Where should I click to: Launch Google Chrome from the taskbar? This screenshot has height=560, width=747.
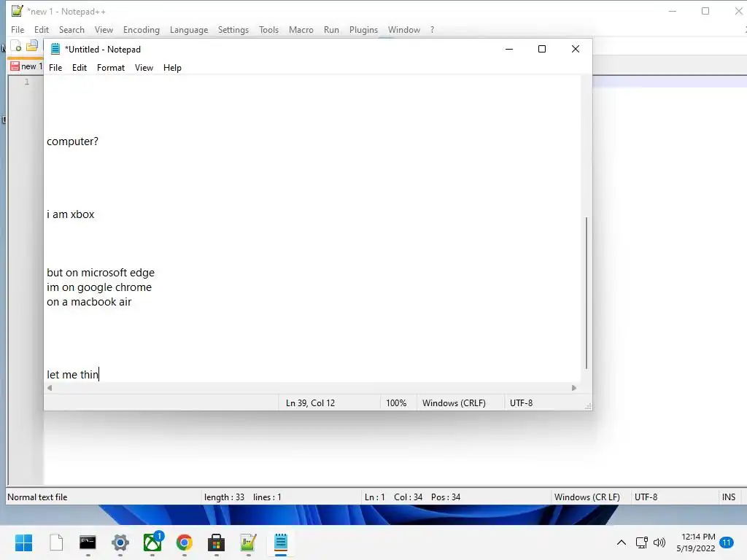(x=185, y=542)
